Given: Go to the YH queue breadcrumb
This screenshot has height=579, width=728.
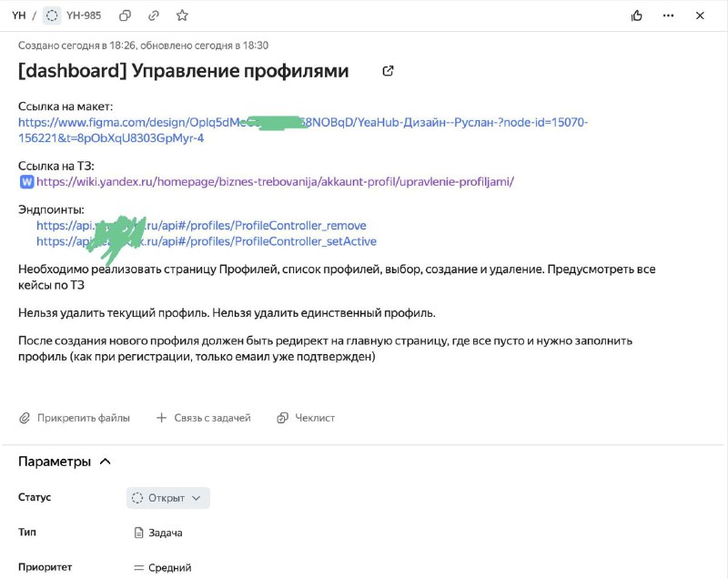Looking at the screenshot, I should (x=18, y=15).
